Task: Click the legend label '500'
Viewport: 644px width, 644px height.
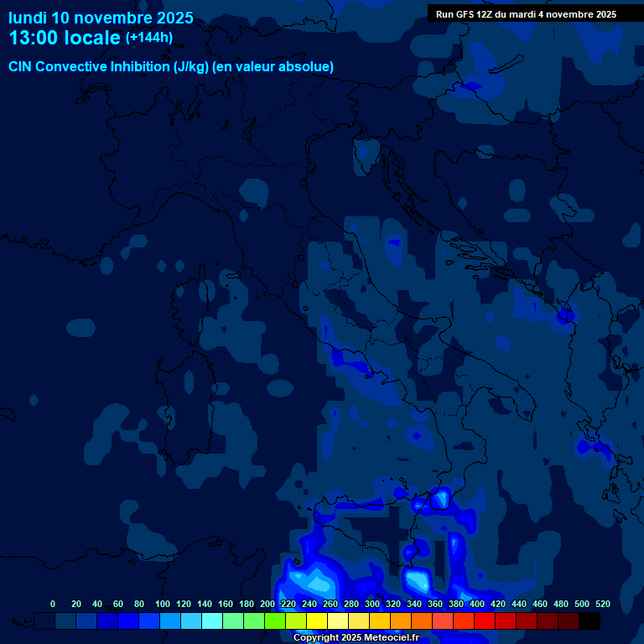Action: (x=582, y=604)
